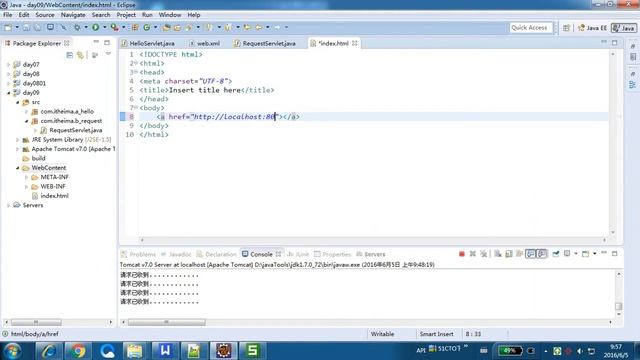Click the Clear Console icon
The image size is (640, 360).
click(x=498, y=254)
